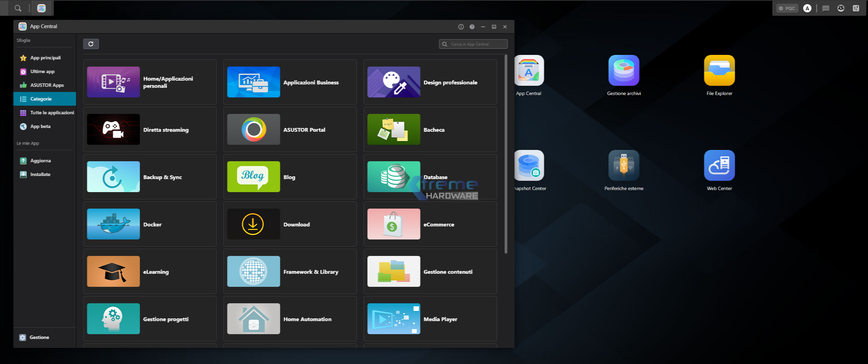Screen dimensions: 868x364
Task: Go to Ultime app in sidebar
Action: [x=45, y=71]
